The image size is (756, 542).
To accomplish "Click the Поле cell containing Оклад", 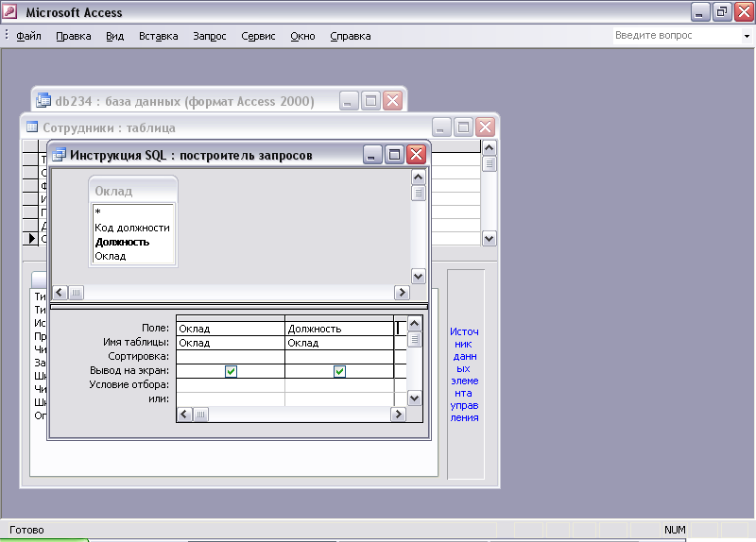I will [231, 329].
